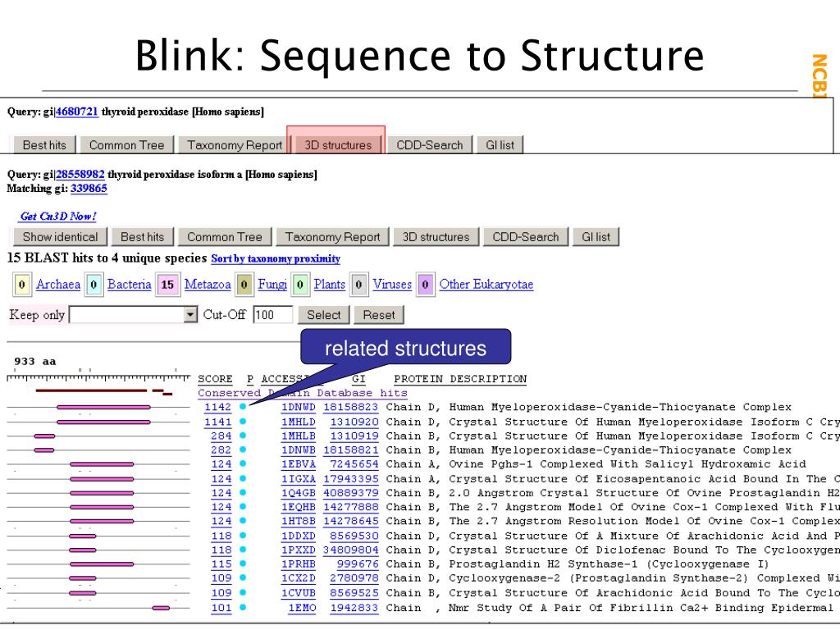840x630 pixels.
Task: Open query gi link 28558982
Action: (x=80, y=174)
